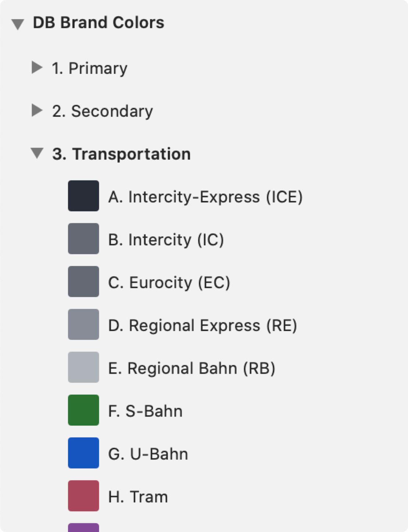Click the 3. Transportation heading

tap(121, 154)
